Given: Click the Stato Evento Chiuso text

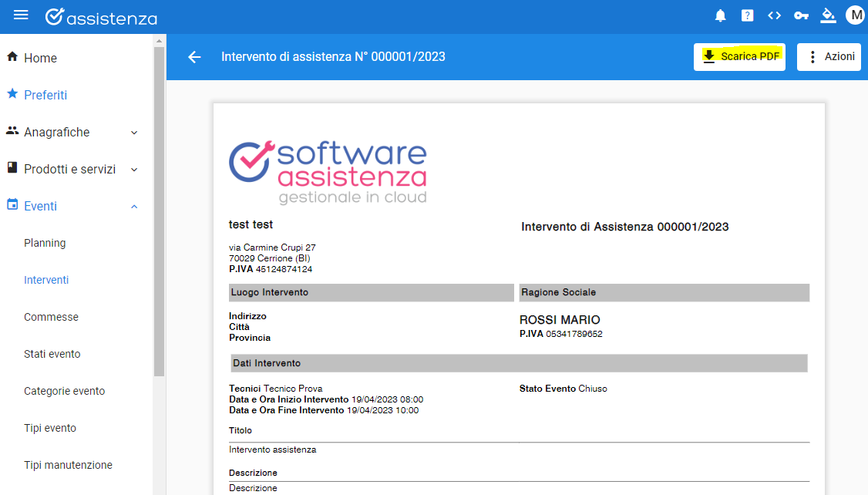Looking at the screenshot, I should [563, 389].
